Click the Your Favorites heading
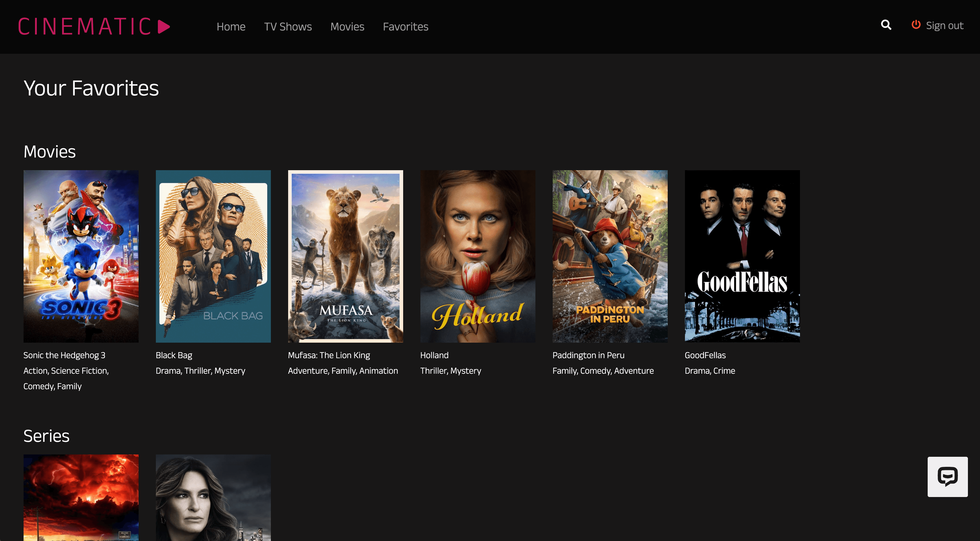Viewport: 980px width, 541px height. [91, 88]
